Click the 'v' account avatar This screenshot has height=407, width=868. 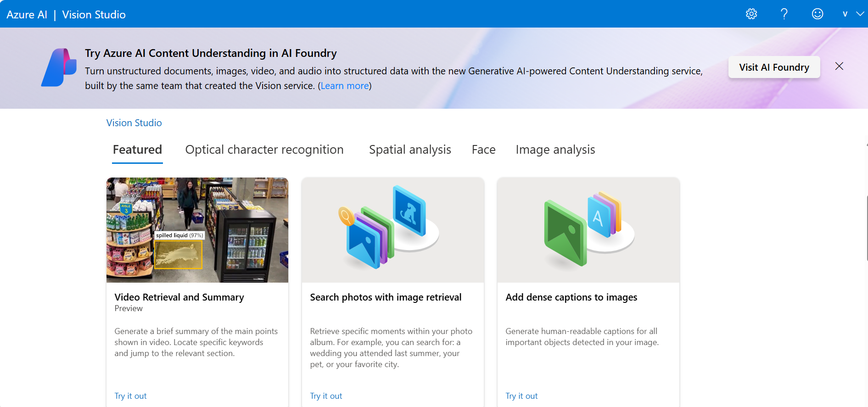(x=845, y=14)
